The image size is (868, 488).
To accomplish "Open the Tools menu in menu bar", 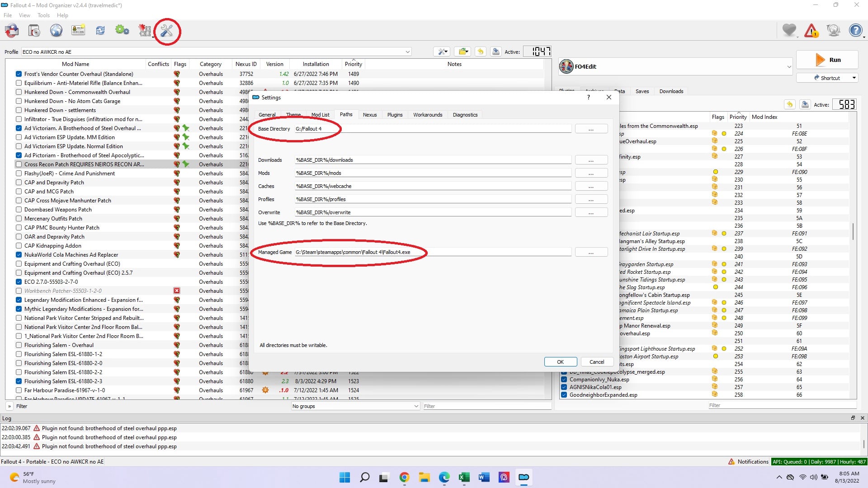I will [x=43, y=15].
